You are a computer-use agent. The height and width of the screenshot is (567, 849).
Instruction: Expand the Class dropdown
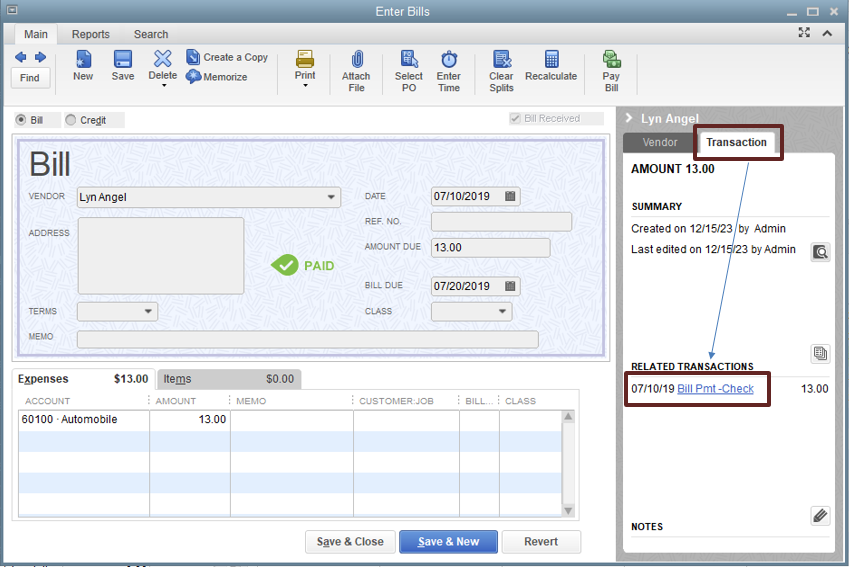pyautogui.click(x=502, y=311)
